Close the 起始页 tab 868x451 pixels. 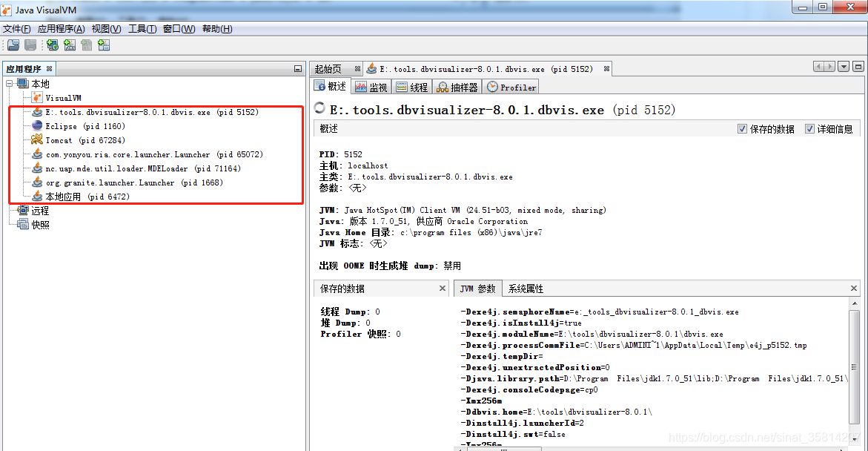[x=357, y=69]
